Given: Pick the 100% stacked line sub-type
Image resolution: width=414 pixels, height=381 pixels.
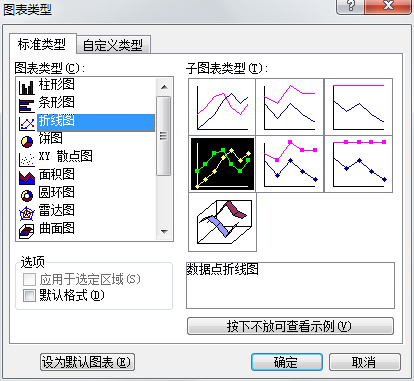Looking at the screenshot, I should point(358,107).
